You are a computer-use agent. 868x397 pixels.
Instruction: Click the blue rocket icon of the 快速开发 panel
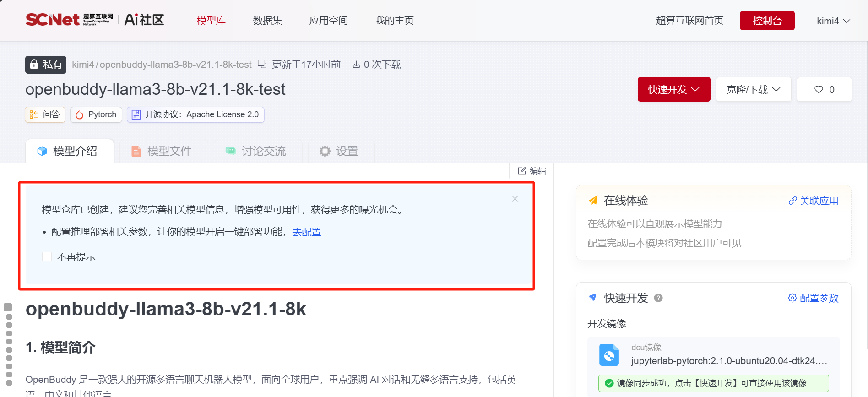593,298
